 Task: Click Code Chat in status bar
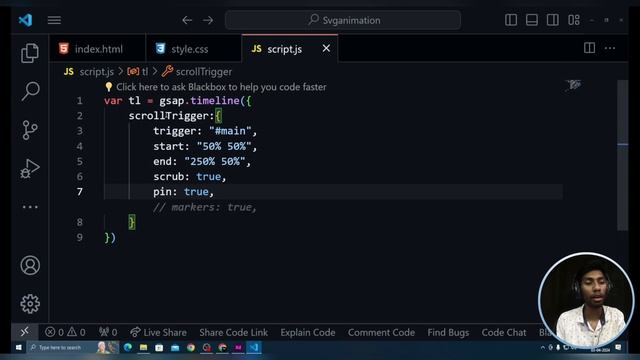click(x=504, y=332)
